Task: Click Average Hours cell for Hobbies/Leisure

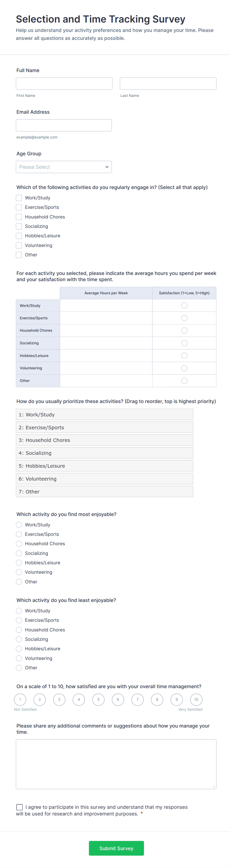Action: (x=106, y=356)
